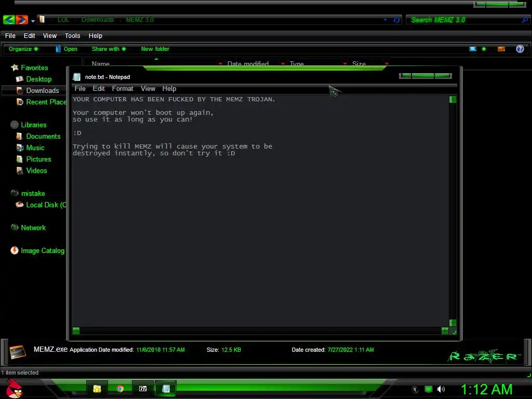Sort by the Name column header
Screen dimensions: 532x399
(x=101, y=63)
